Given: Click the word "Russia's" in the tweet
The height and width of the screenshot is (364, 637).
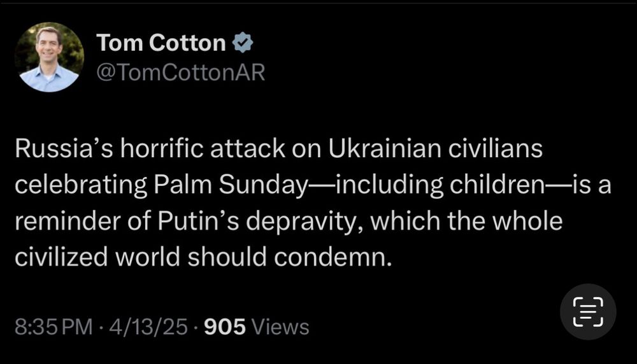Looking at the screenshot, I should click(x=55, y=149).
